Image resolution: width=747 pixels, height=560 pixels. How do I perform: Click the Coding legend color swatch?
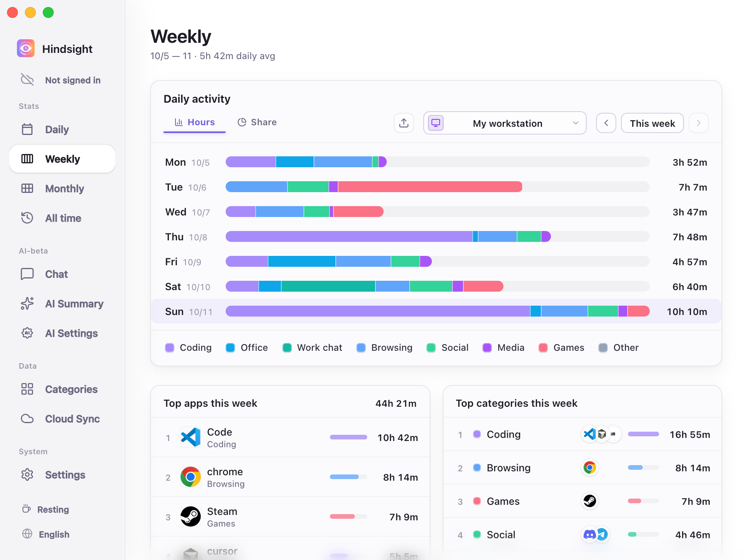pos(170,347)
